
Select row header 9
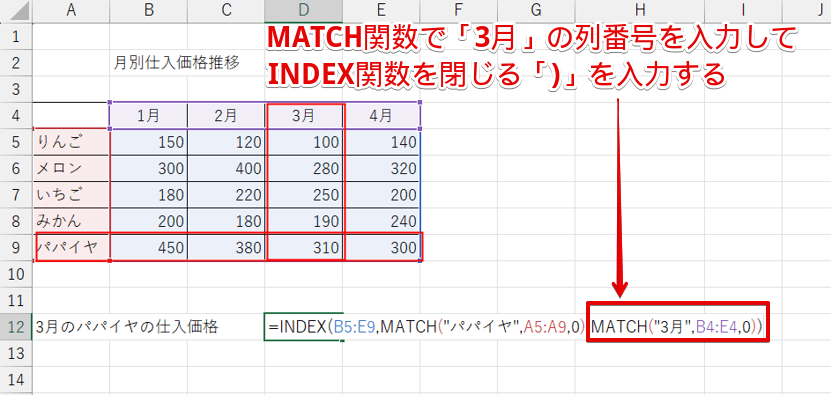pyautogui.click(x=16, y=247)
